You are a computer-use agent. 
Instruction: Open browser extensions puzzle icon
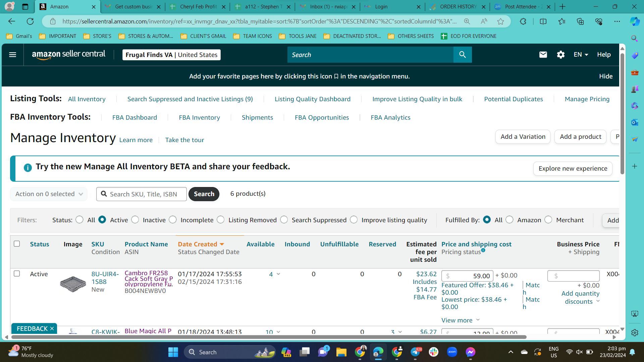coord(523,21)
